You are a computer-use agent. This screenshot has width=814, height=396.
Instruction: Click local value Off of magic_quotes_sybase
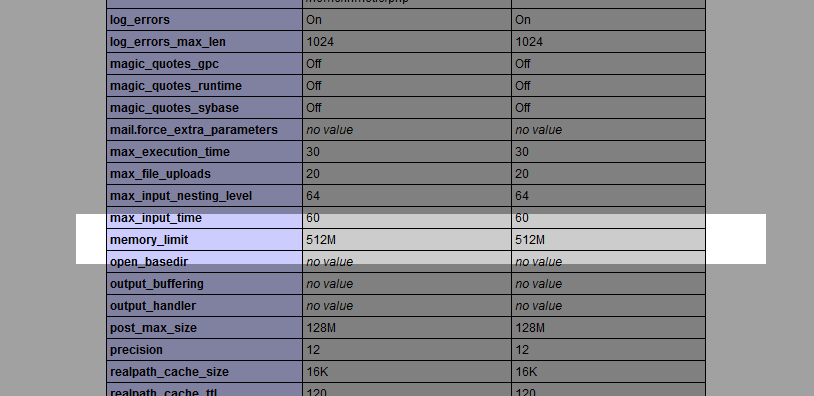(x=314, y=108)
